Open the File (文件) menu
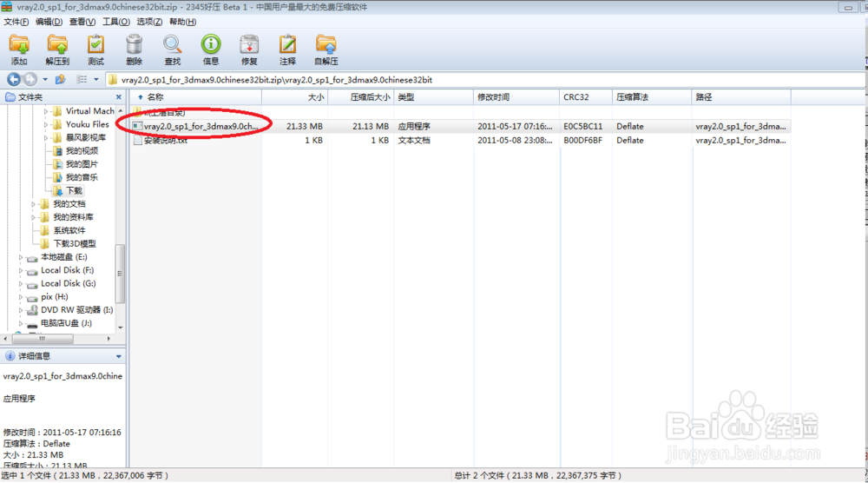Viewport: 868px width, 483px height. coord(16,22)
